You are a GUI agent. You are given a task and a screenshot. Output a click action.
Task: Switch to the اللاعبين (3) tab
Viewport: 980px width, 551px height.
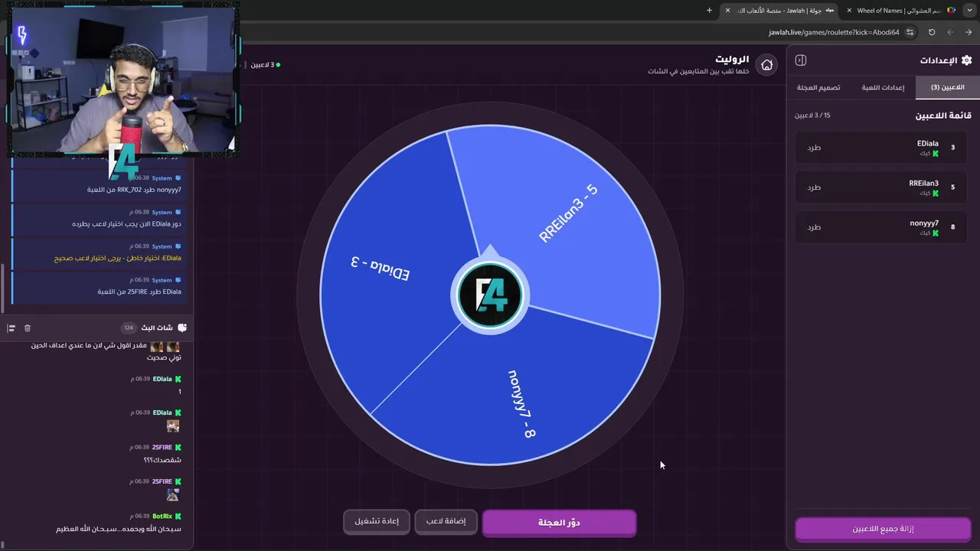click(947, 87)
